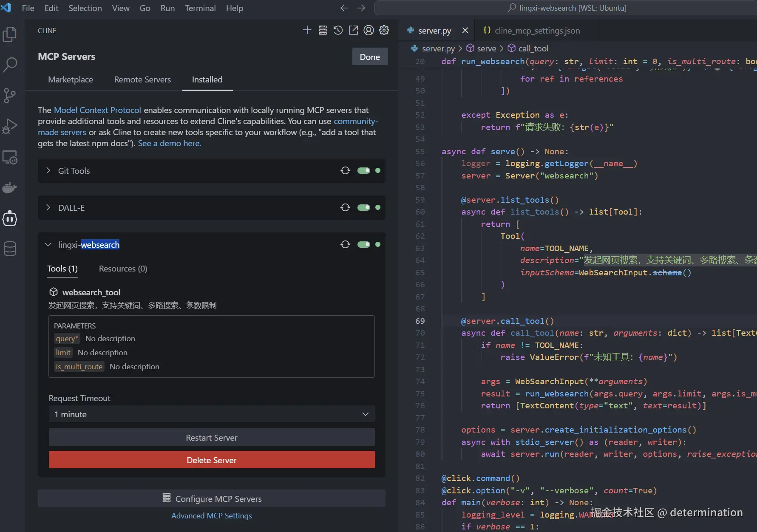Restart the DALL-E server via refresh icon

(x=345, y=207)
